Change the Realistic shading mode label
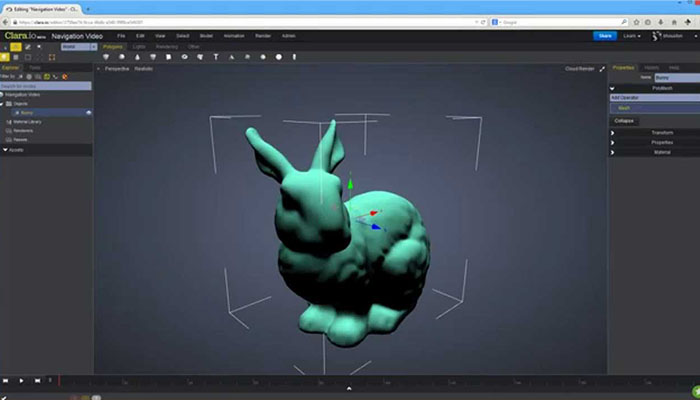 click(x=143, y=69)
